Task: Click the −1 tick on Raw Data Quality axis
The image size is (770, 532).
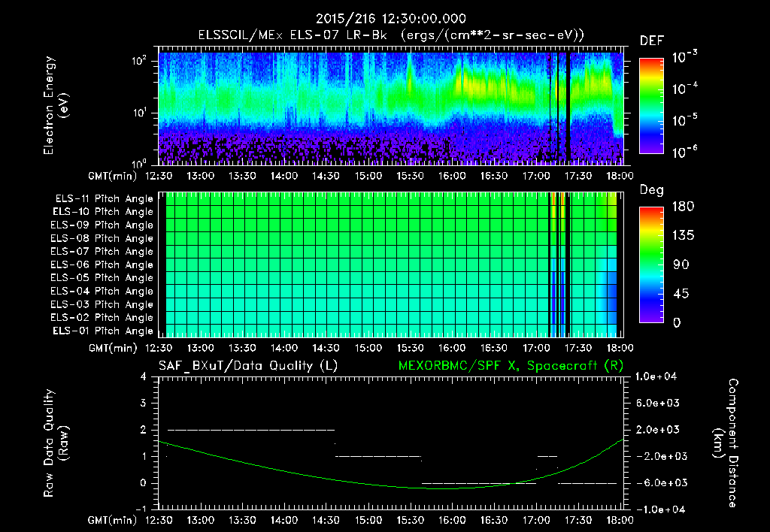Action: (x=141, y=509)
